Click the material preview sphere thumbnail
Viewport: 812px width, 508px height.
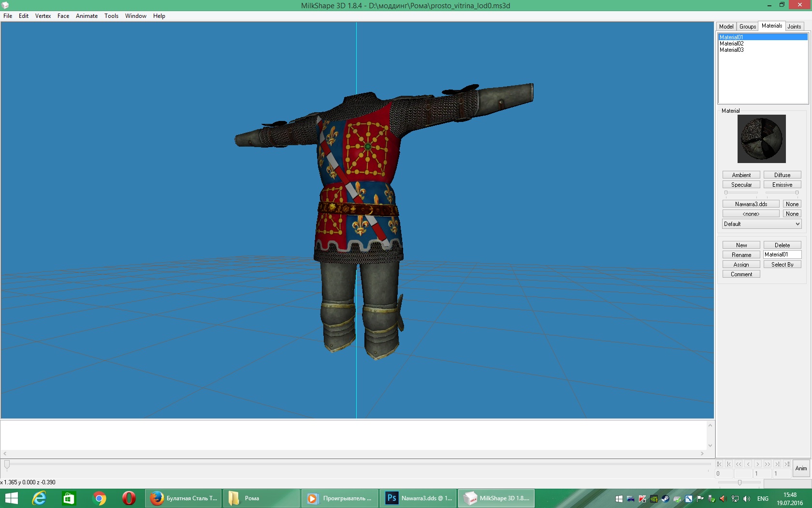point(762,139)
